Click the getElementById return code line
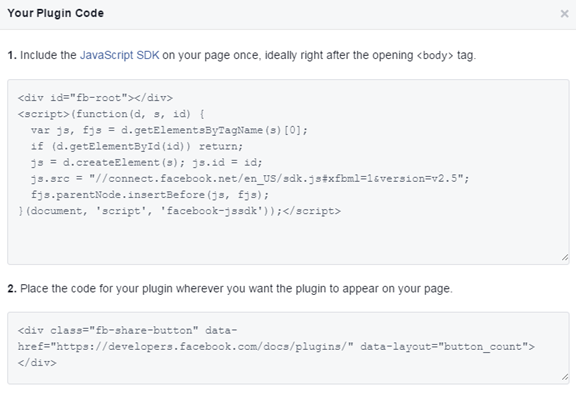This screenshot has height=399, width=576. coord(137,147)
